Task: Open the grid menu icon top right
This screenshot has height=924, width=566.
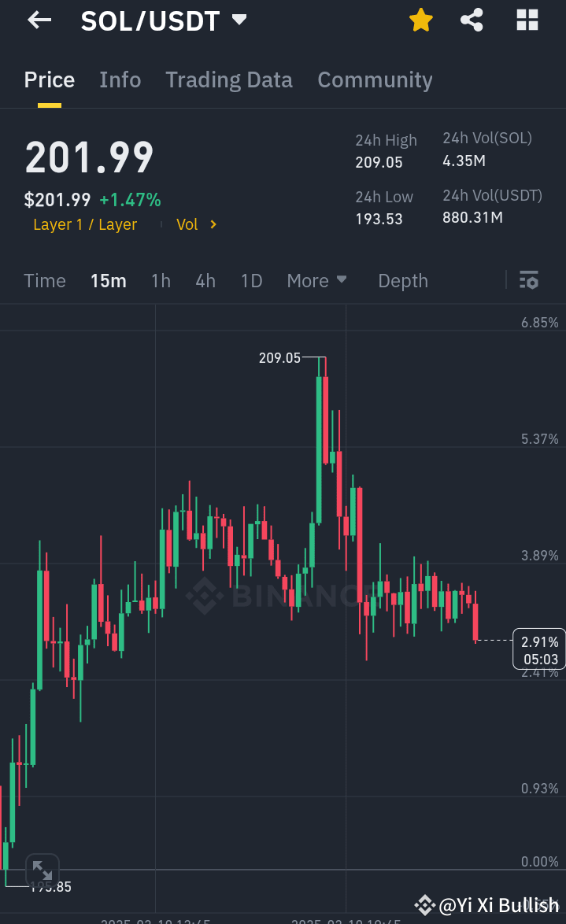Action: tap(526, 20)
